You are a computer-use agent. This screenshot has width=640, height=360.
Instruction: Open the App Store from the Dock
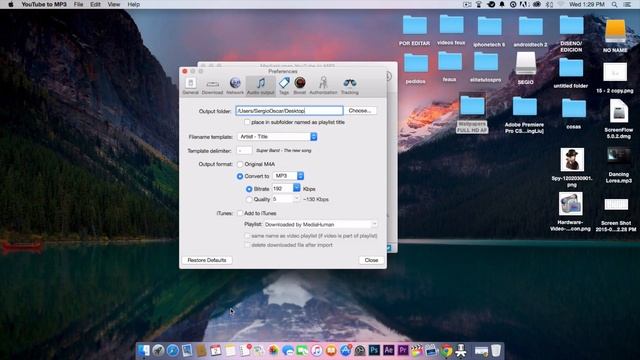(x=345, y=350)
